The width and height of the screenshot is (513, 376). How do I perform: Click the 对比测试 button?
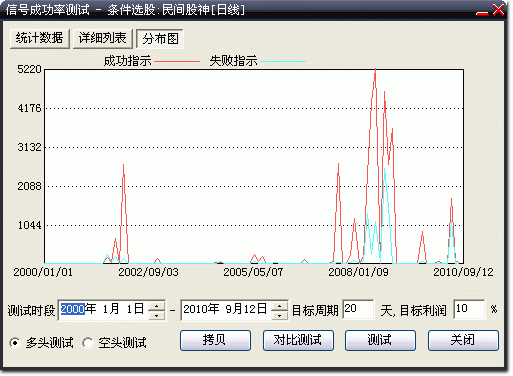point(298,340)
